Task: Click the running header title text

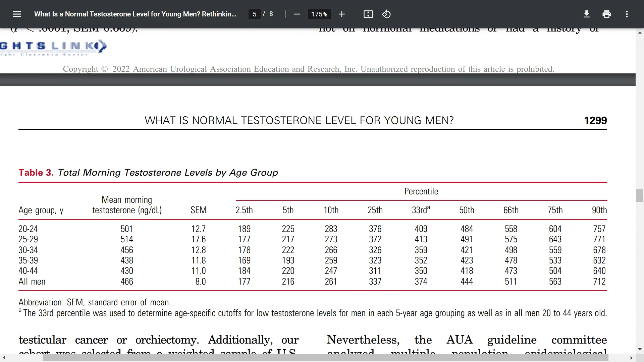Action: pos(299,120)
